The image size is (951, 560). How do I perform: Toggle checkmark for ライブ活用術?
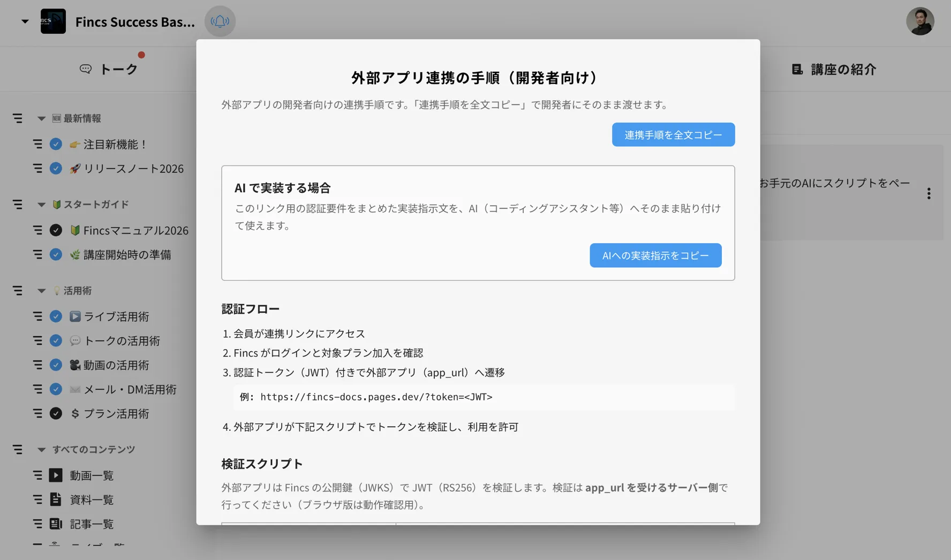[x=56, y=316]
